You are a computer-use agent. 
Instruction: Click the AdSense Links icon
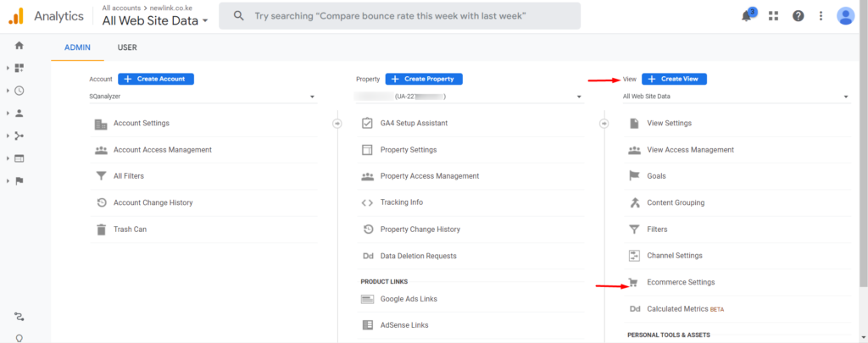pos(367,325)
